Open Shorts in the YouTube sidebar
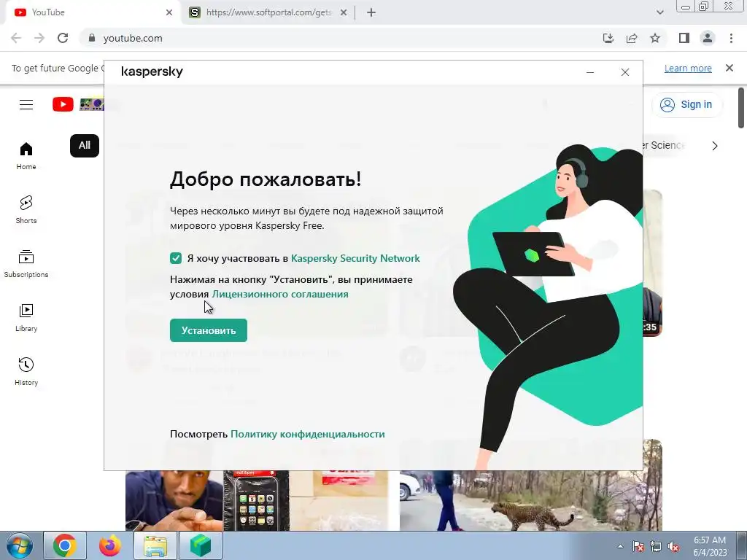This screenshot has height=560, width=747. click(x=26, y=209)
